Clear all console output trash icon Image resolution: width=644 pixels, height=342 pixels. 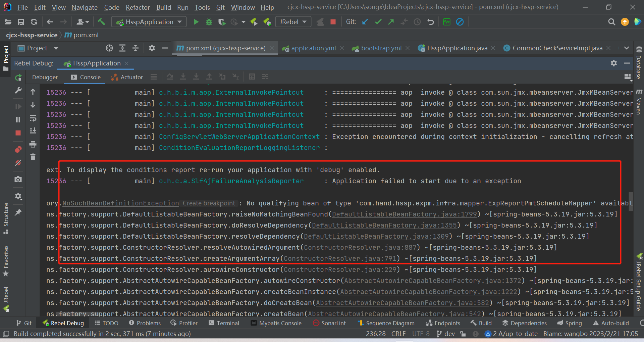point(33,157)
